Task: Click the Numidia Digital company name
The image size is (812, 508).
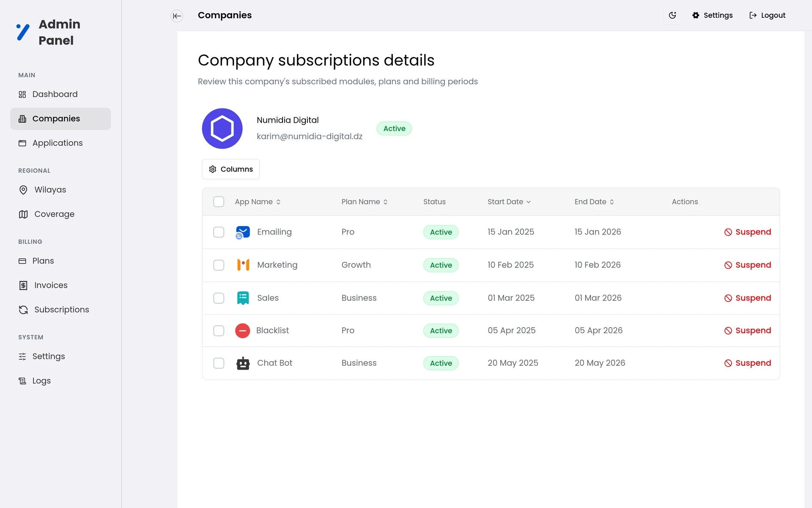Action: pyautogui.click(x=288, y=120)
